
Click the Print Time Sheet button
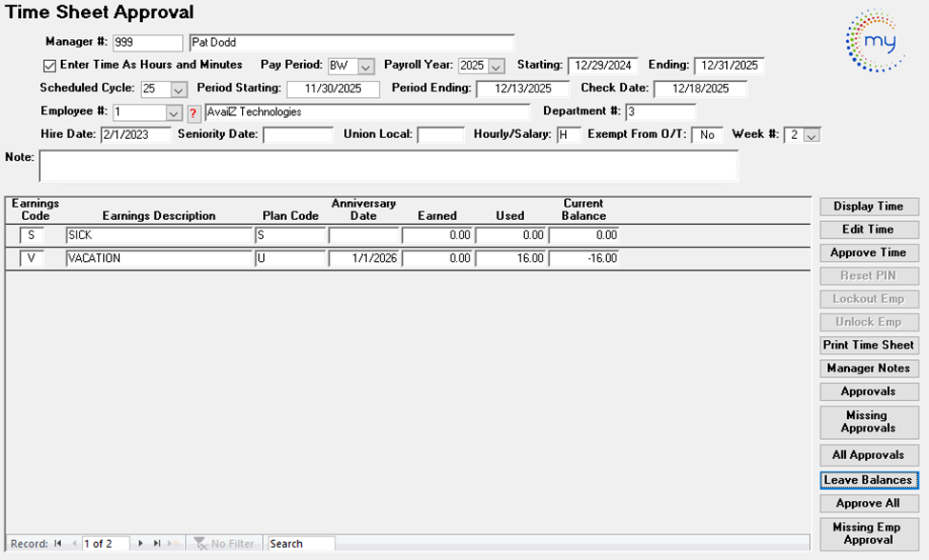(868, 345)
